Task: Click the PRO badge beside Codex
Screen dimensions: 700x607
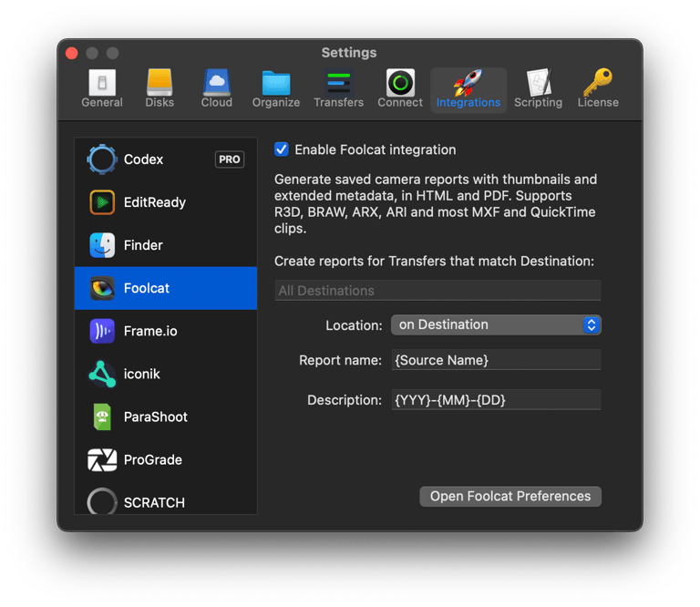Action: pos(230,159)
